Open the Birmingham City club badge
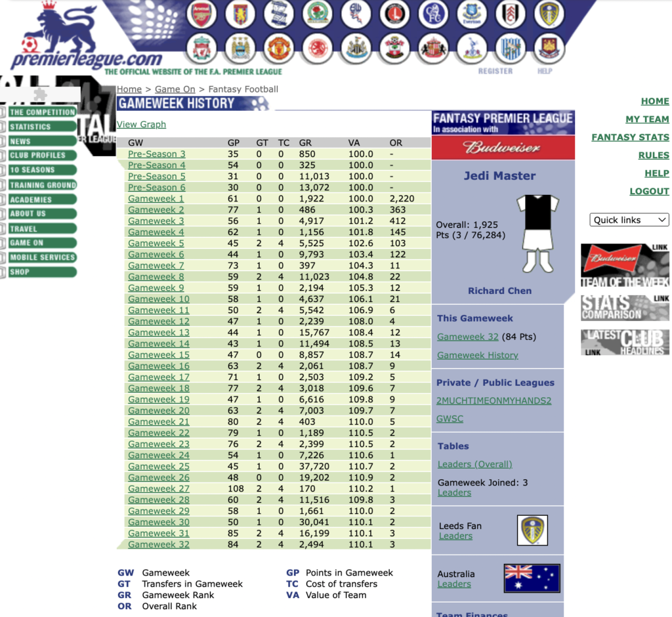Image resolution: width=672 pixels, height=617 pixels. click(278, 14)
